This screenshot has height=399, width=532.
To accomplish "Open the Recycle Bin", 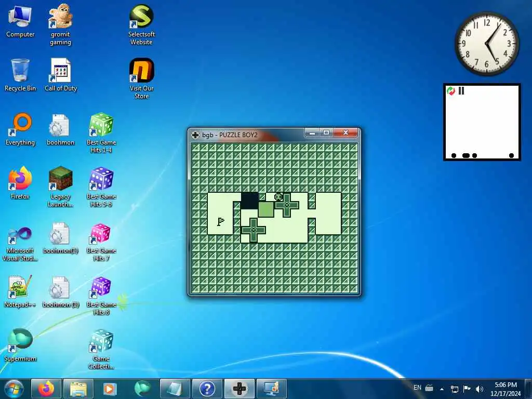I will (x=20, y=75).
